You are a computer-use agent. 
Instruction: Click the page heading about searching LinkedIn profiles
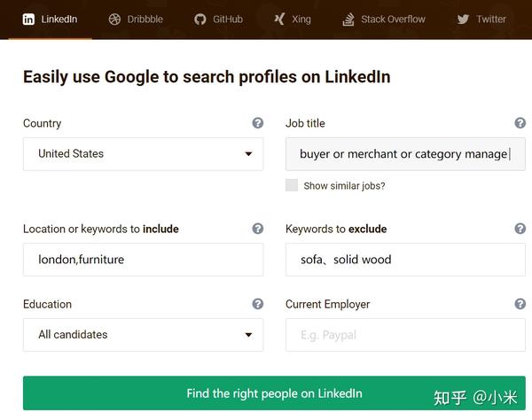(x=207, y=77)
